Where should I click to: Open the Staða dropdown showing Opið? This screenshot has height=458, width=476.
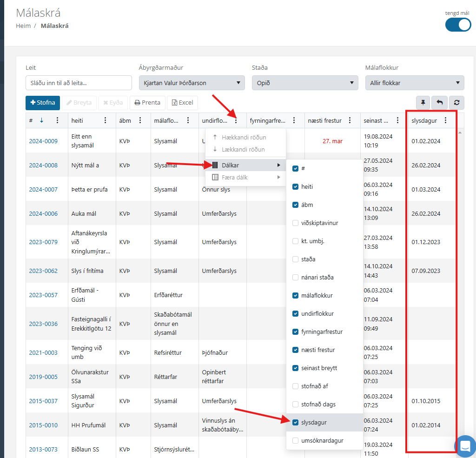[305, 83]
